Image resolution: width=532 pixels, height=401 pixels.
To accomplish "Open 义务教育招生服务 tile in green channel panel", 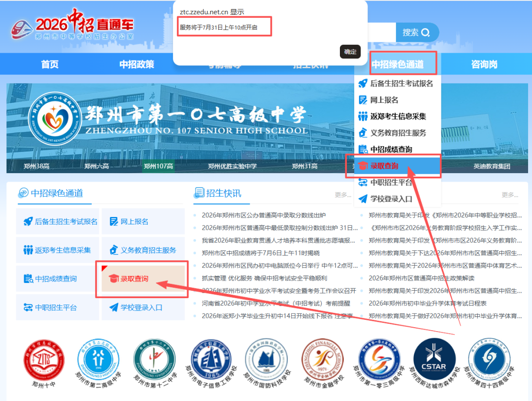I will click(x=143, y=250).
